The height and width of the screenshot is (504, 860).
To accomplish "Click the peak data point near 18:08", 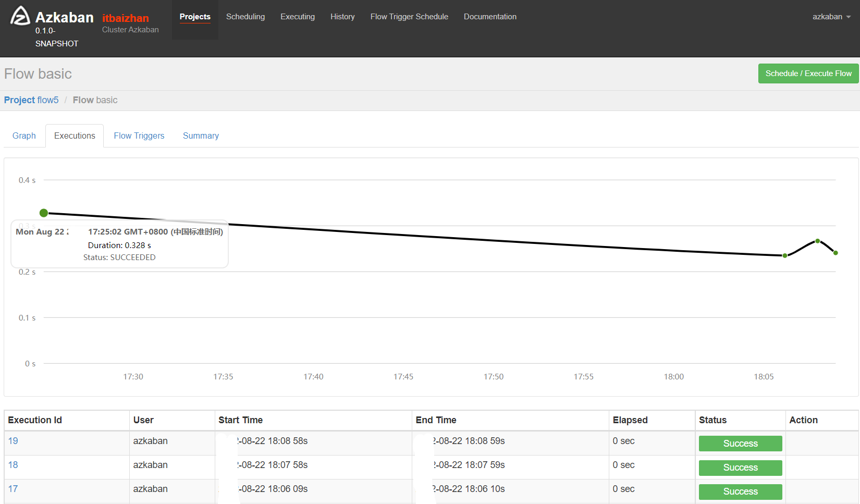I will click(x=818, y=241).
